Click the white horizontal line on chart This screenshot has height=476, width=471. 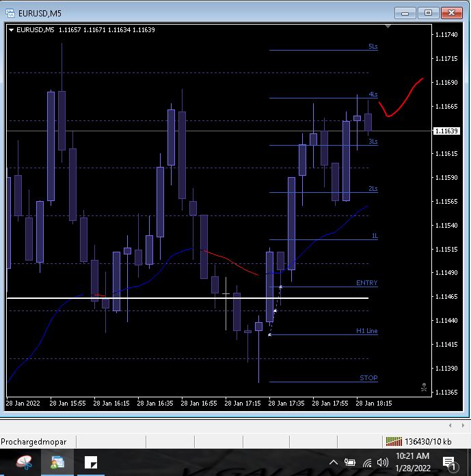pyautogui.click(x=187, y=298)
